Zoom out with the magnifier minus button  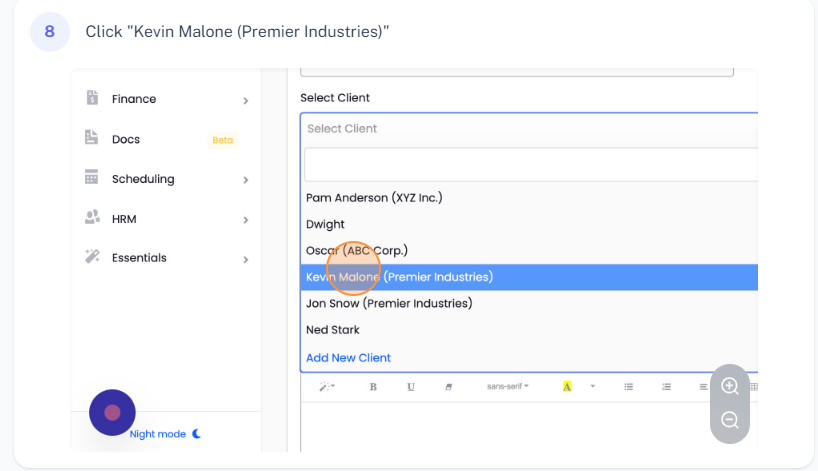pyautogui.click(x=730, y=420)
